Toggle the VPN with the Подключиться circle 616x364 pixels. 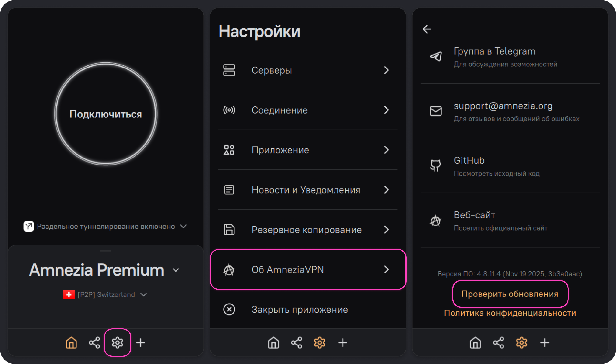pos(106,114)
